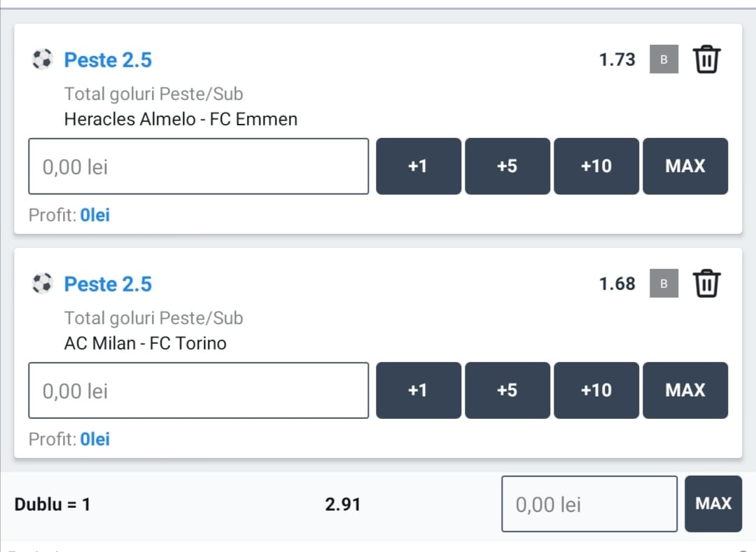Add +1 to AC Milan - FC Torino stake
This screenshot has width=756, height=552.
pyautogui.click(x=419, y=390)
